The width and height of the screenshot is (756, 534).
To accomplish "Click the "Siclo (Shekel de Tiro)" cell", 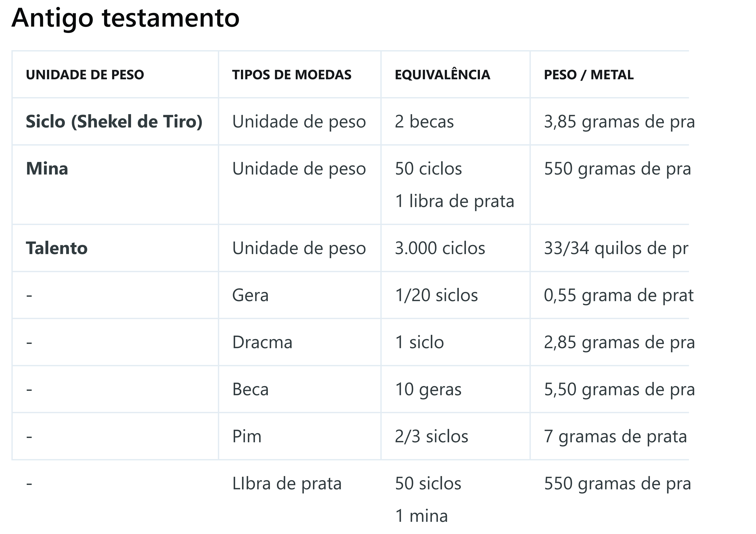I will 114,122.
